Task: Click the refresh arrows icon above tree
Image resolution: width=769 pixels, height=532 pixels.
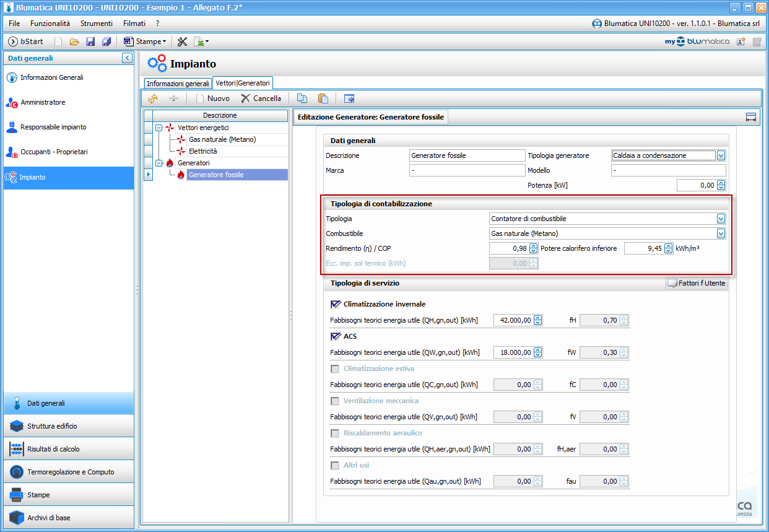Action: tap(153, 98)
